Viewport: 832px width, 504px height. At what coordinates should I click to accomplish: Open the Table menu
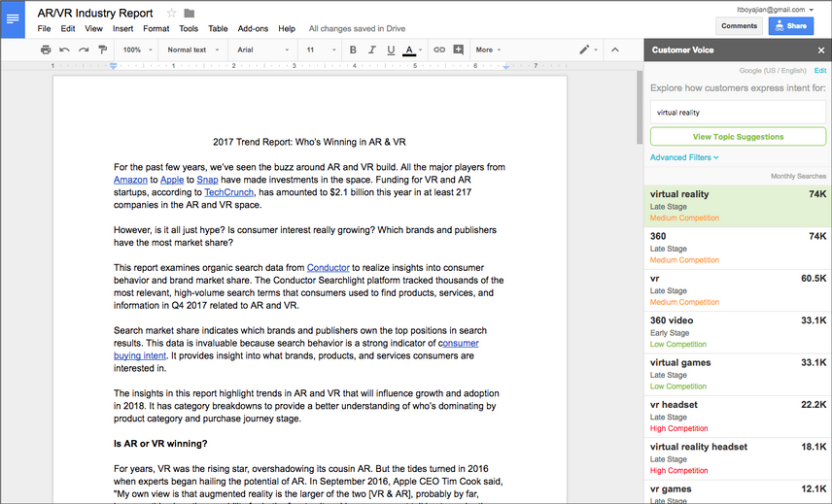218,28
